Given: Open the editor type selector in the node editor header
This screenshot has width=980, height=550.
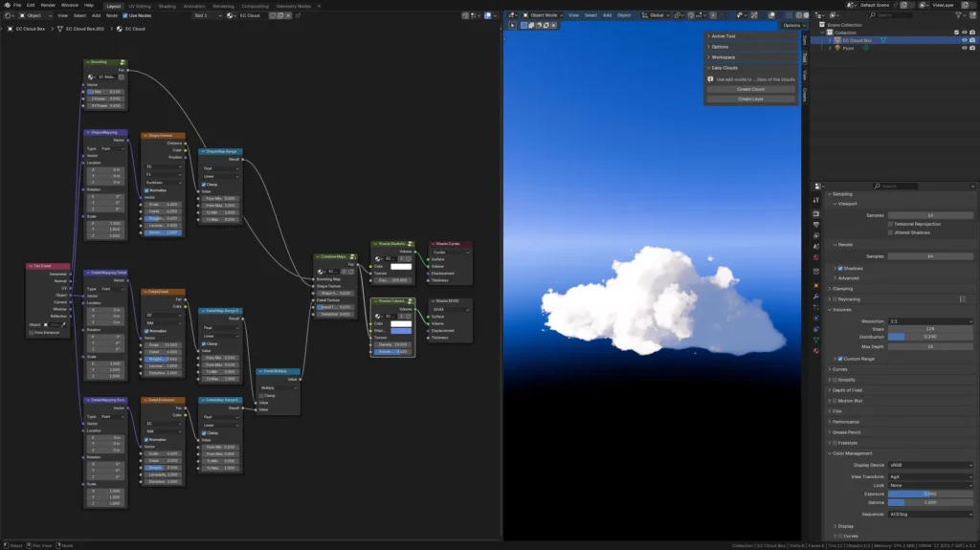Looking at the screenshot, I should click(8, 15).
